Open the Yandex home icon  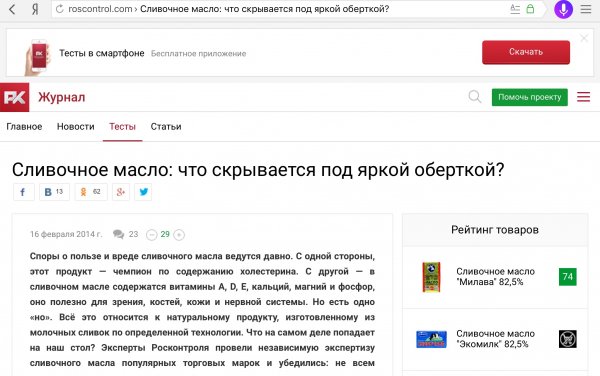point(35,9)
